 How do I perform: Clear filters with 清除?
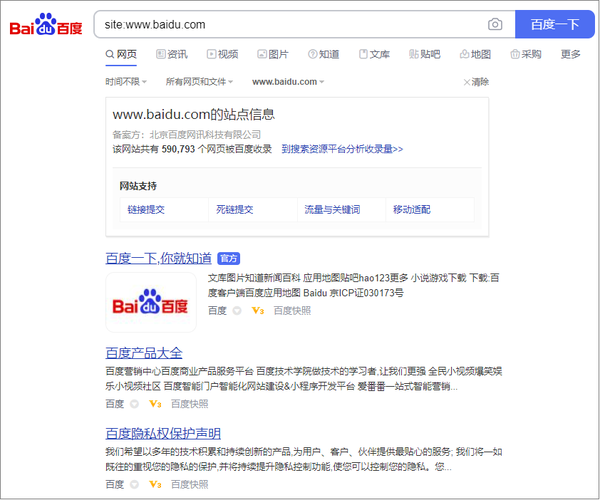pyautogui.click(x=476, y=82)
